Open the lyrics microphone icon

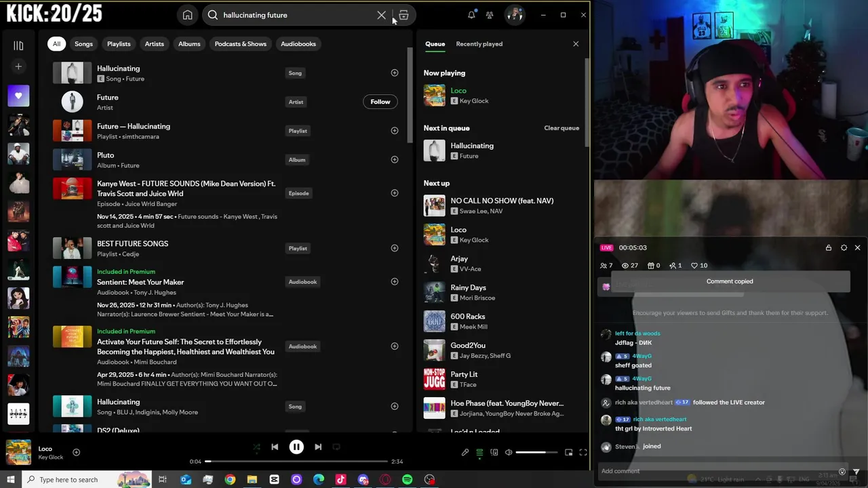(x=465, y=452)
